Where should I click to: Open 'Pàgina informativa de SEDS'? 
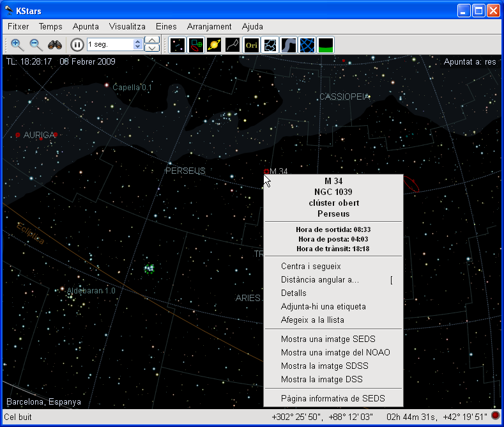[x=333, y=399]
